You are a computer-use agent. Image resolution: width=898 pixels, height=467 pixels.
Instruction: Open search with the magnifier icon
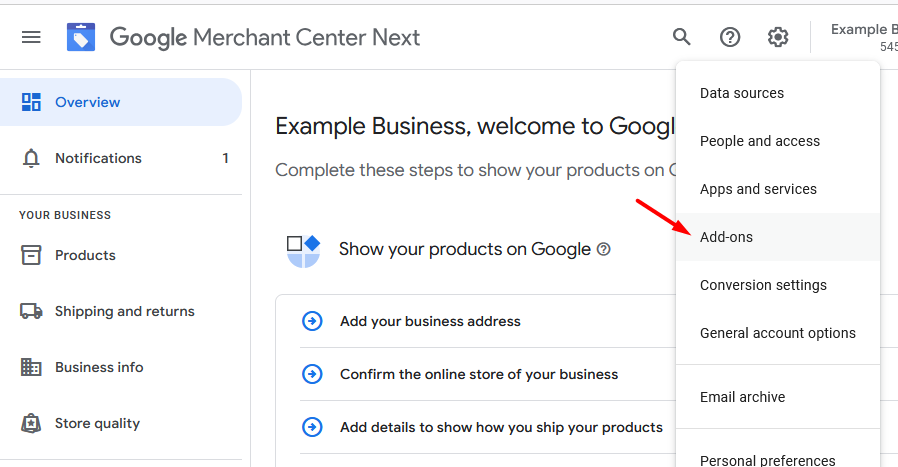682,37
